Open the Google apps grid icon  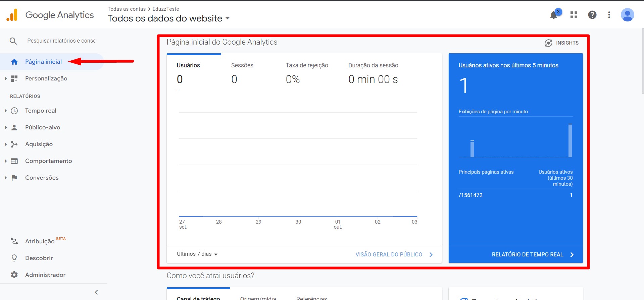pyautogui.click(x=574, y=15)
